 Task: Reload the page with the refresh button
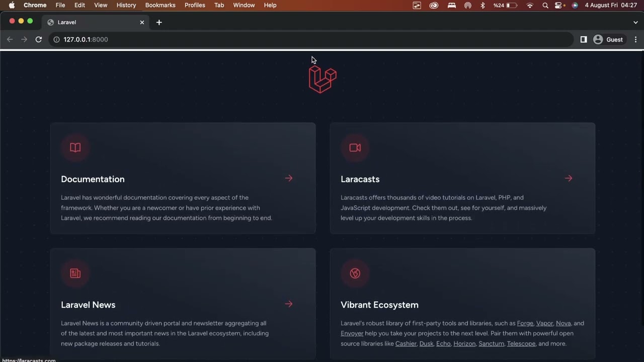click(x=39, y=39)
